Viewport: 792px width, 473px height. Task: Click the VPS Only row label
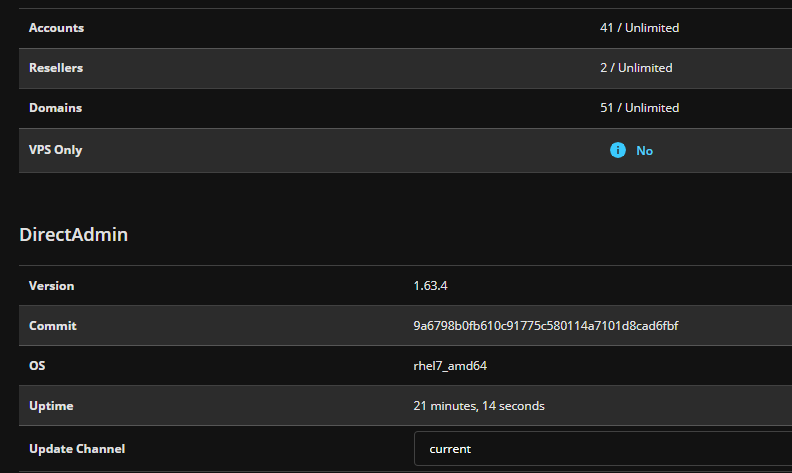tap(56, 150)
